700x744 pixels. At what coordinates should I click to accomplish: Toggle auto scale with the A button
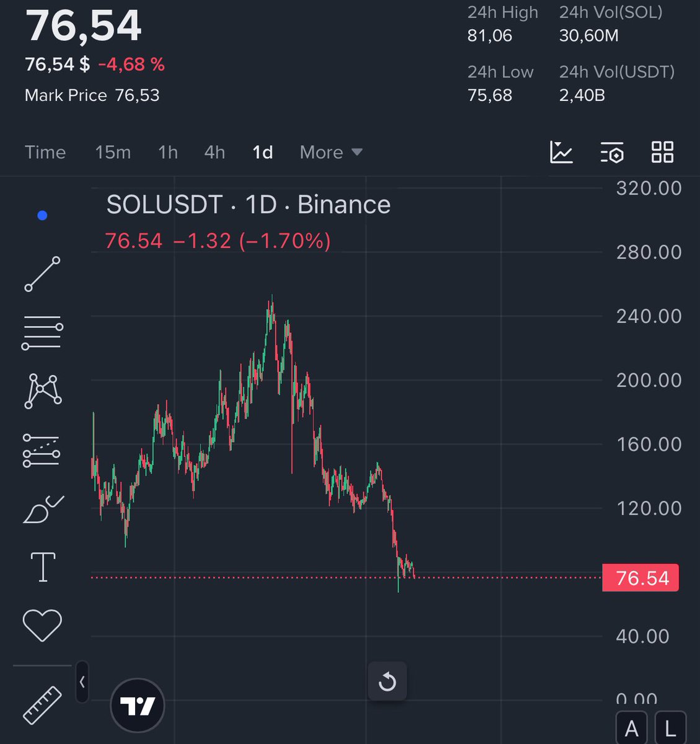click(x=631, y=728)
